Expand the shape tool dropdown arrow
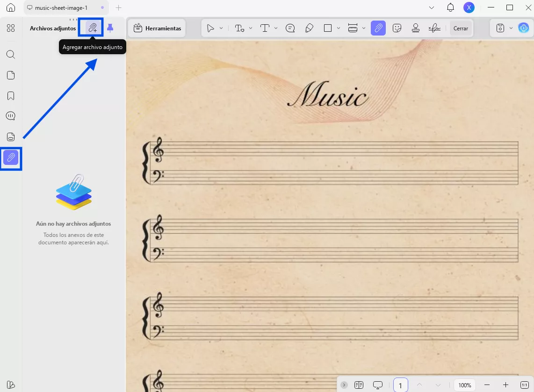Screen dimensions: 534x392 click(339, 28)
